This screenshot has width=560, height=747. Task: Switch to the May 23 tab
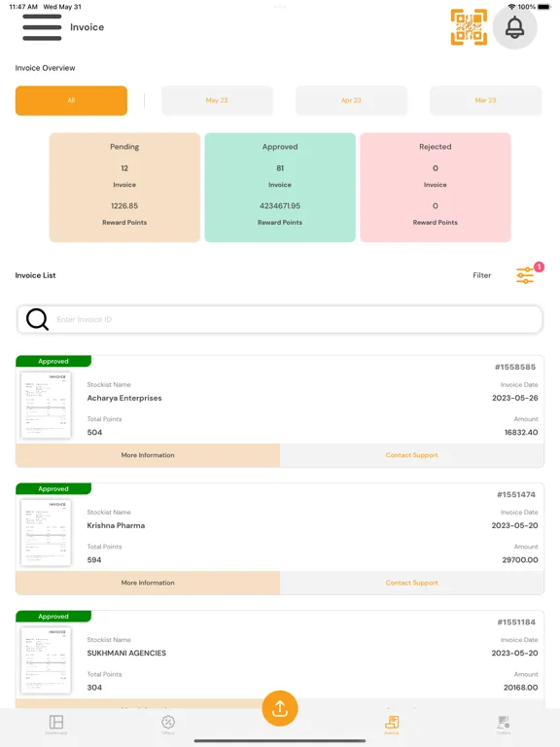click(217, 100)
